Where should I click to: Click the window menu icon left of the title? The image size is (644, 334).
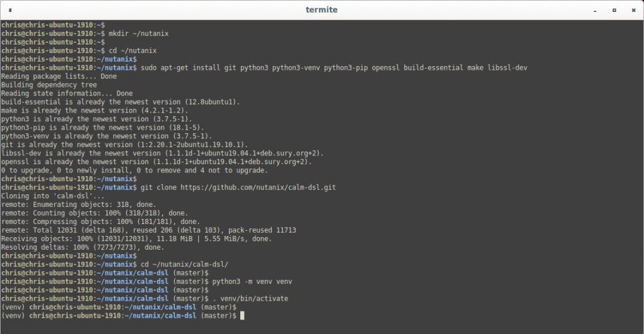[x=10, y=10]
